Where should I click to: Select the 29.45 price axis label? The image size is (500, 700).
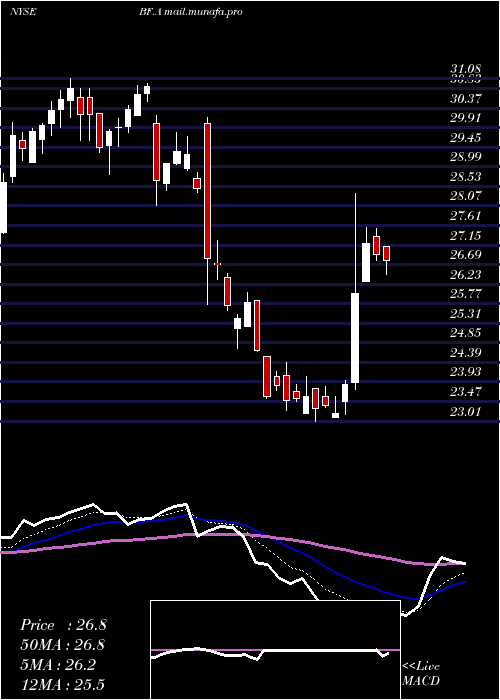[465, 138]
